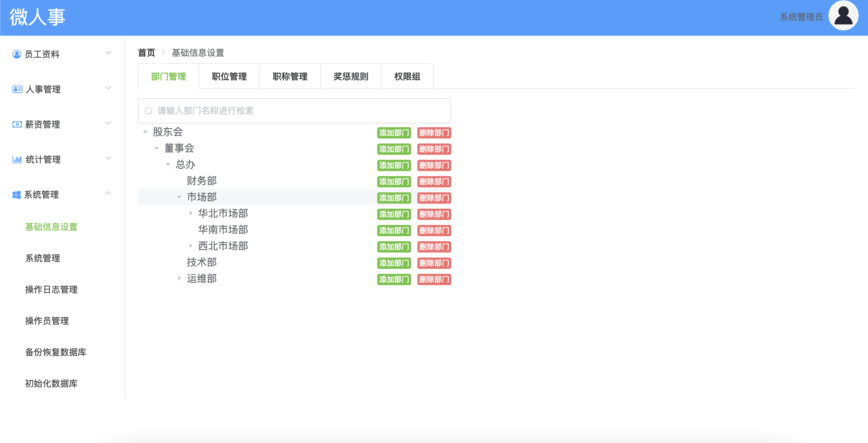Image resolution: width=868 pixels, height=443 pixels.
Task: Click 添加部门 for 财务部
Action: [x=394, y=182]
